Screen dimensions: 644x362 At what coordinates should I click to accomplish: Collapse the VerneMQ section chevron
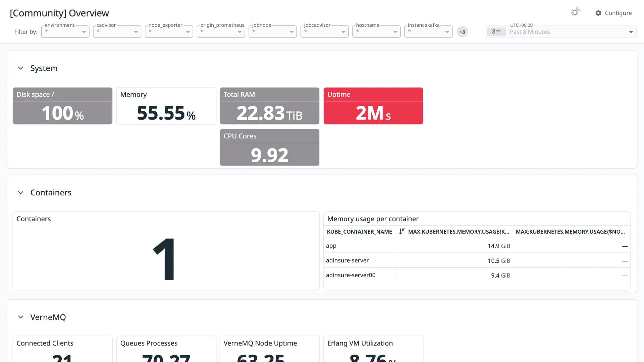point(20,317)
